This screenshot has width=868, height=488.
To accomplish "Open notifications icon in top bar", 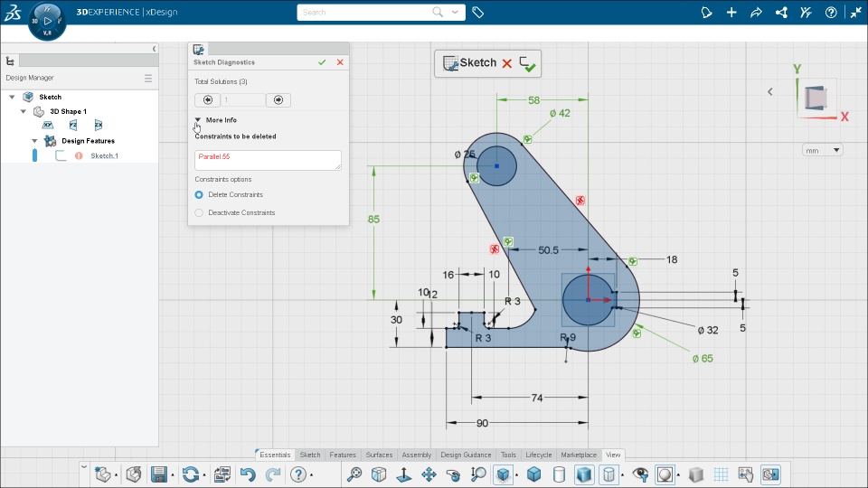I will (706, 12).
